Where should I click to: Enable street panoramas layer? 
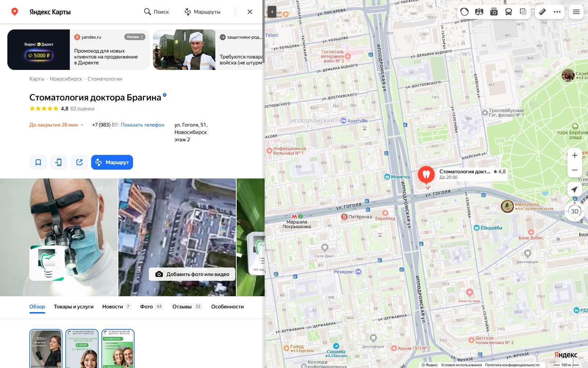click(479, 12)
